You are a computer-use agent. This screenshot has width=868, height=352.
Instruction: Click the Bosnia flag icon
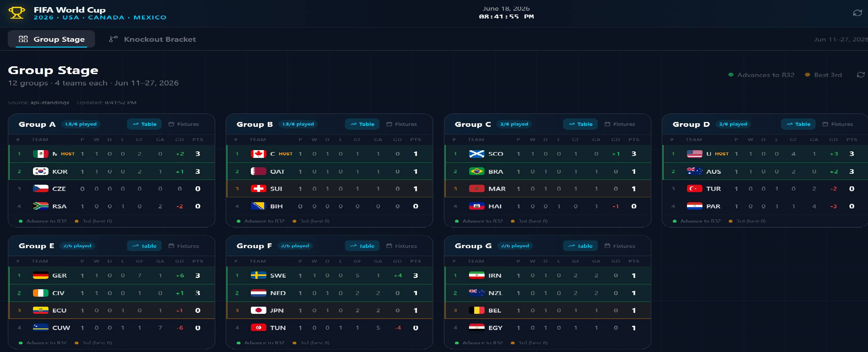tap(258, 206)
